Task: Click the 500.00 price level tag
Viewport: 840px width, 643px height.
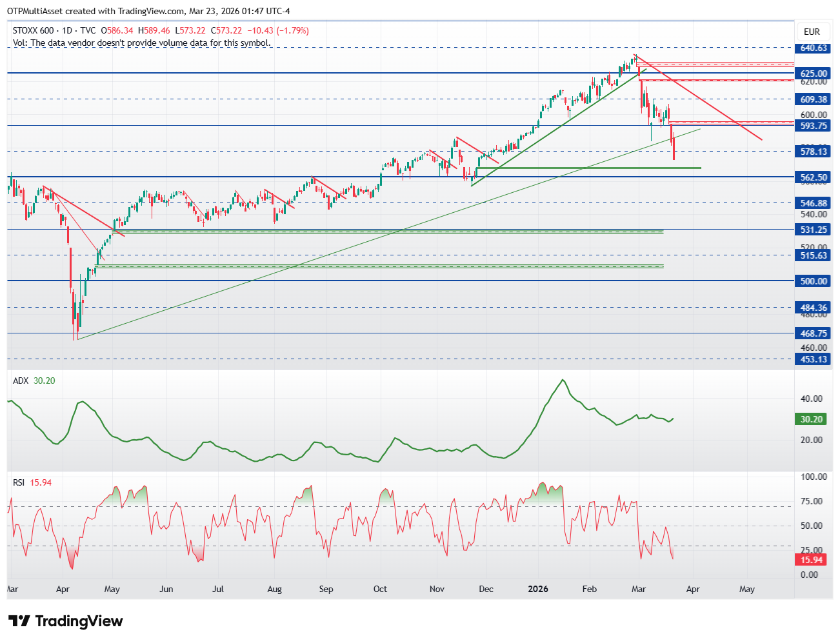Action: pos(814,281)
